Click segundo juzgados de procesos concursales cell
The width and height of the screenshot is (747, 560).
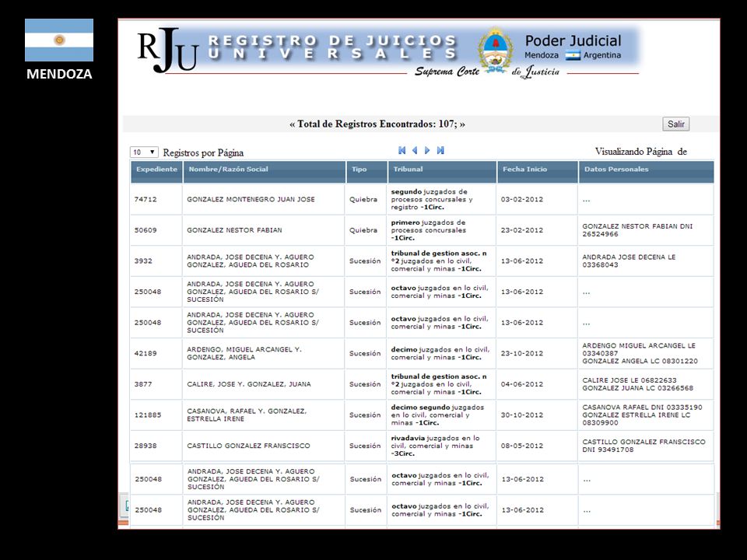point(441,200)
